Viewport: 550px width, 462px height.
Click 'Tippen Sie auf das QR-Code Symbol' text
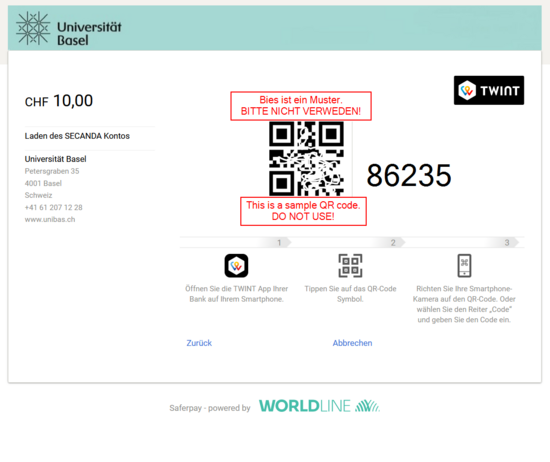point(350,294)
